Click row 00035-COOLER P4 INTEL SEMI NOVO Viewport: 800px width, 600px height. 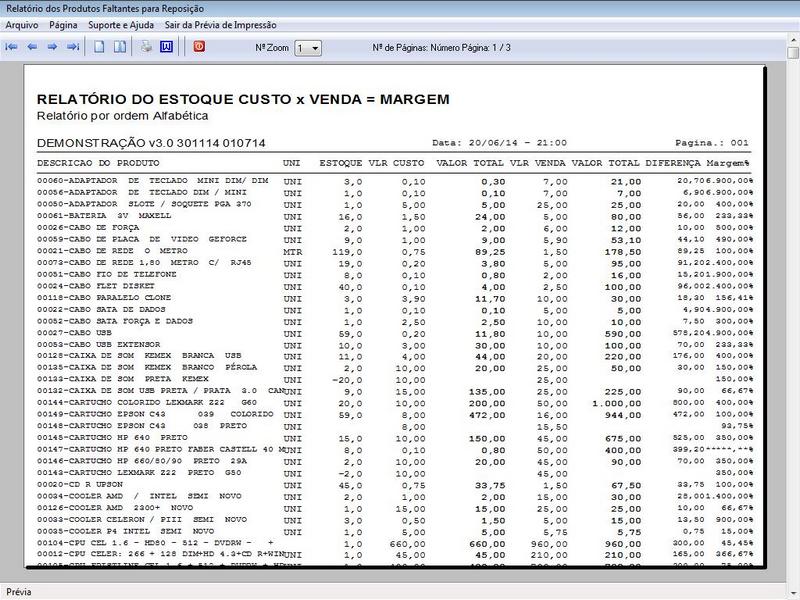[394, 532]
